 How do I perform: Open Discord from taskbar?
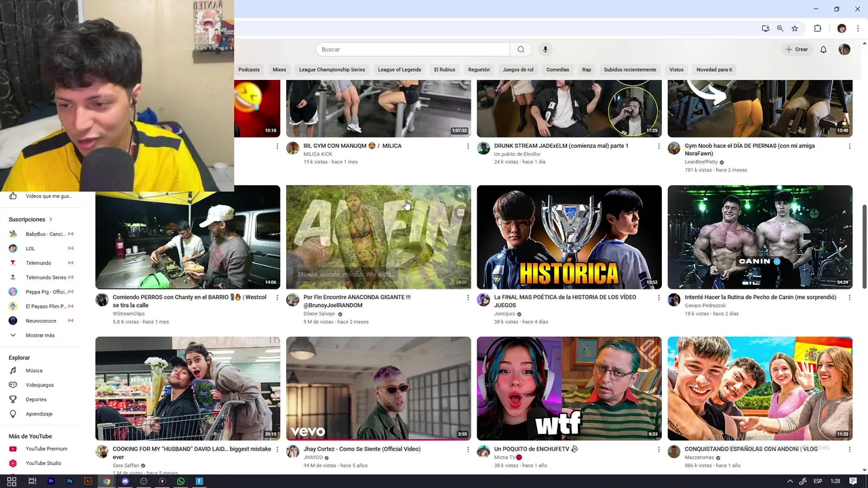pos(125,481)
